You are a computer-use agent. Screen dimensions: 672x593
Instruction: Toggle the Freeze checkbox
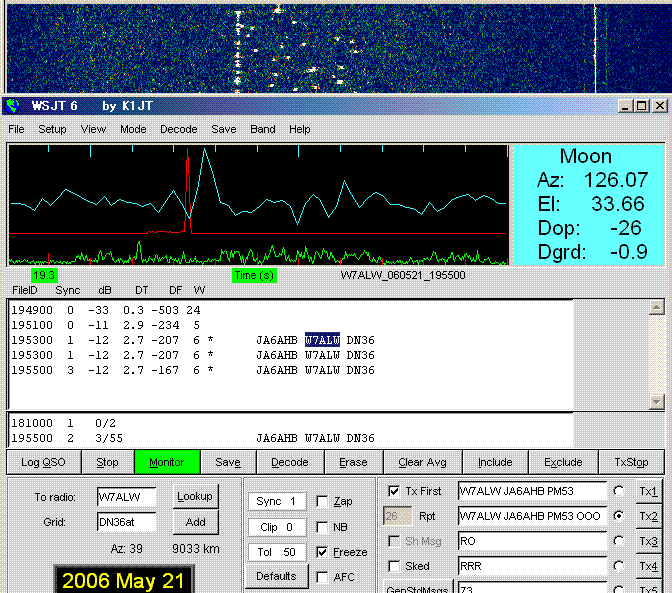coord(322,552)
